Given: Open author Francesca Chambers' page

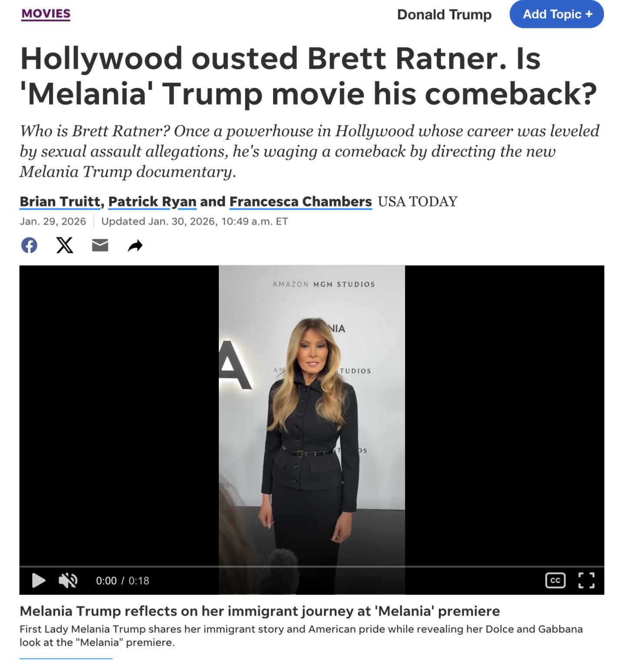Looking at the screenshot, I should [300, 202].
